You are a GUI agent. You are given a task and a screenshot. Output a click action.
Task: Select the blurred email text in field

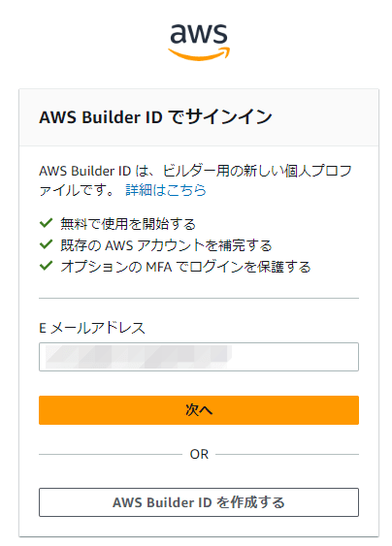(x=139, y=357)
